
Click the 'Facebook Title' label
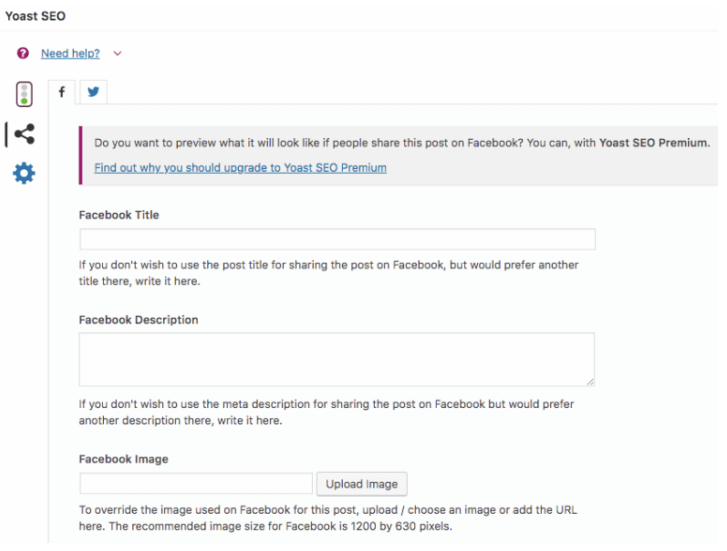coord(119,215)
